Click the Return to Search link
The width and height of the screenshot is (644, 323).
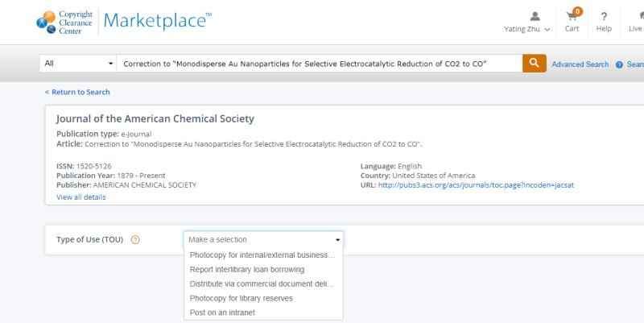77,92
